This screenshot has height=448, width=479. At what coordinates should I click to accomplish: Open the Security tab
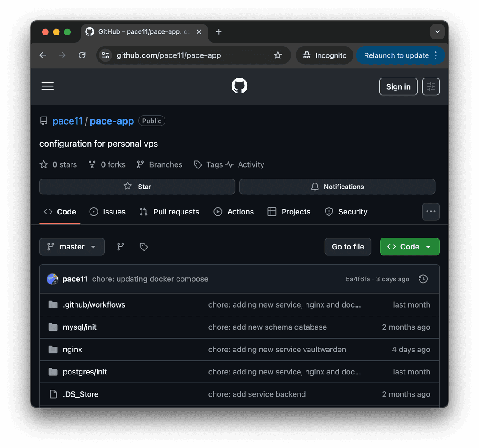click(346, 212)
